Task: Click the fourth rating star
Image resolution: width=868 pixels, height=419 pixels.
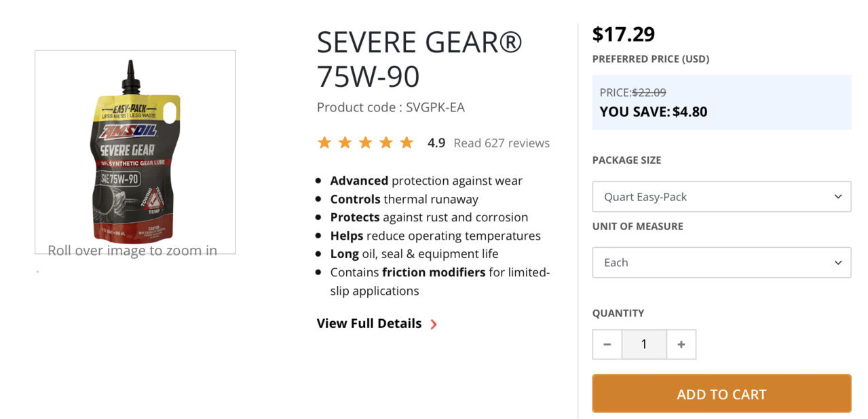Action: (x=385, y=143)
